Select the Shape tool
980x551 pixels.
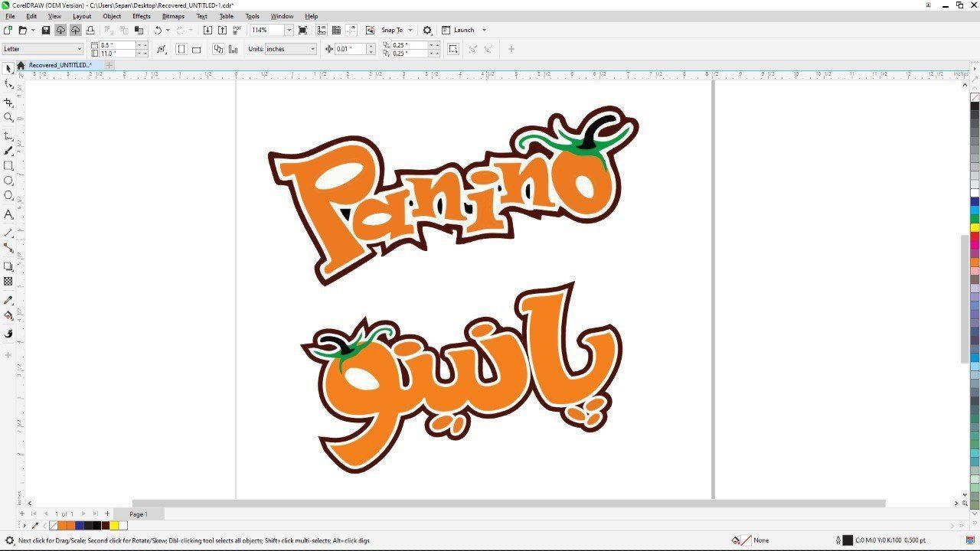pos(8,85)
